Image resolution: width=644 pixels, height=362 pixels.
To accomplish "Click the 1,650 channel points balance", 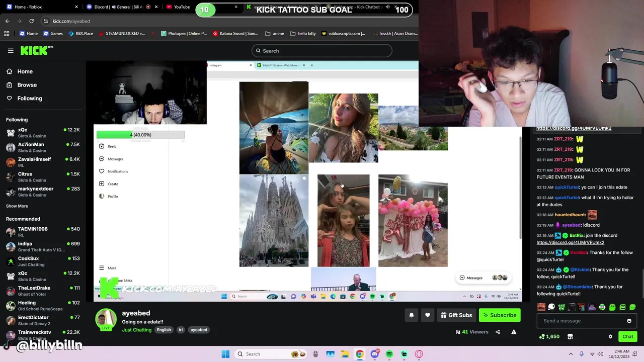I will pyautogui.click(x=549, y=337).
